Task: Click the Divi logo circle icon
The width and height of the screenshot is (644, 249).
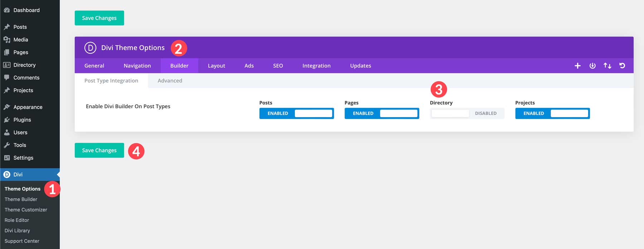Action: 90,48
